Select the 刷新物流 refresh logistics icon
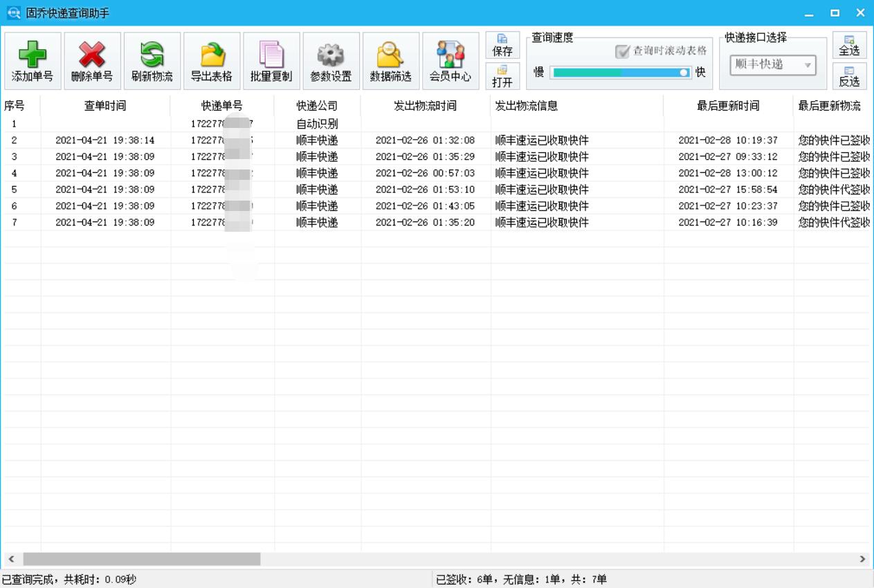The width and height of the screenshot is (874, 588). pos(152,60)
